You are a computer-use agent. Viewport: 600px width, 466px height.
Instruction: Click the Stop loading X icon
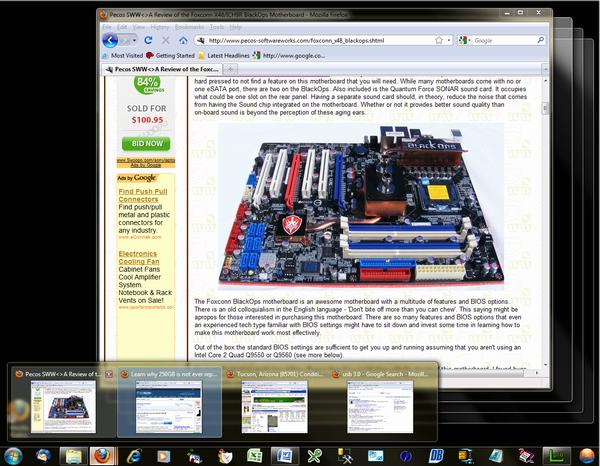click(166, 40)
